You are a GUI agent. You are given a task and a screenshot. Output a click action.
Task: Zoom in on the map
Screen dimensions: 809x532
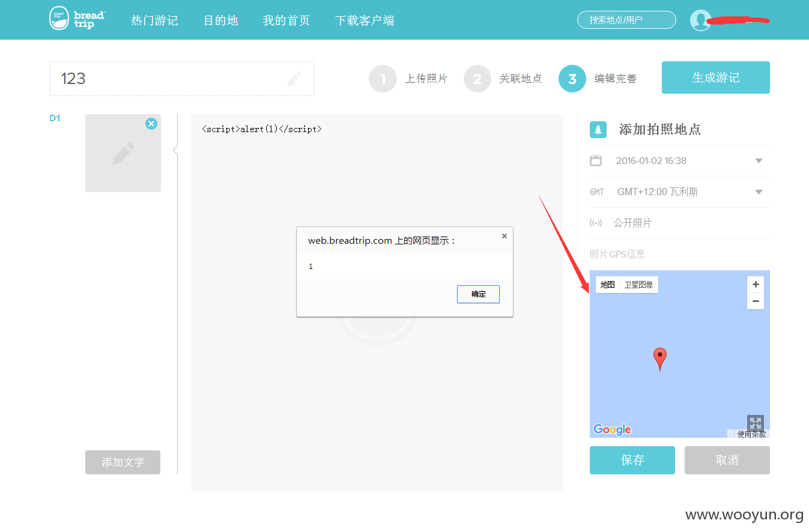click(x=756, y=285)
